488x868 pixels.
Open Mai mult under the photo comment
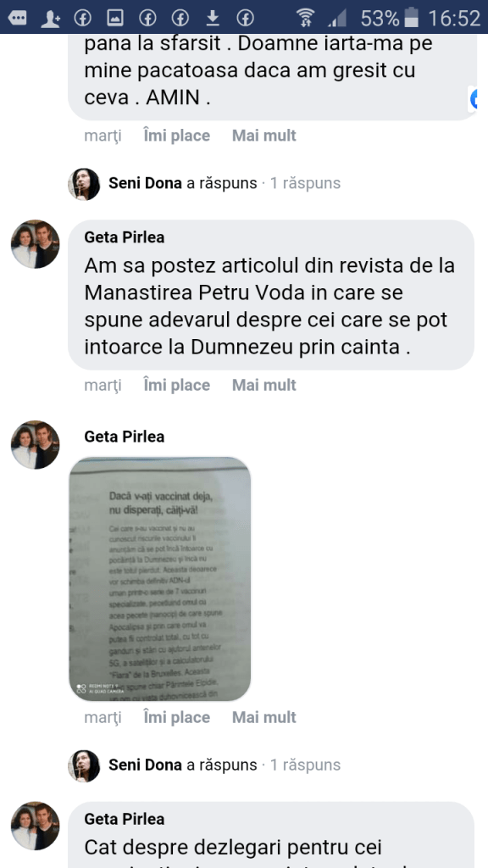(x=264, y=717)
